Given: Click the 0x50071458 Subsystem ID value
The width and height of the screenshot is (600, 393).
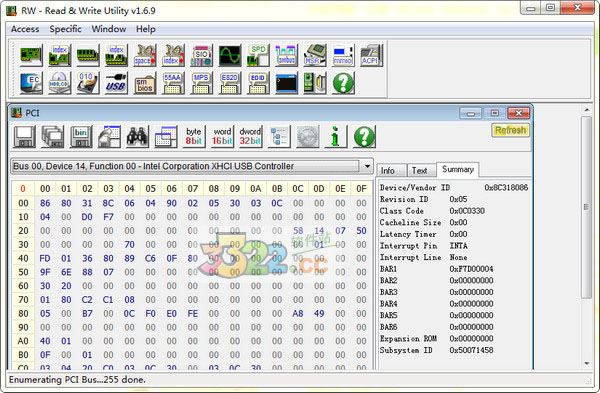Looking at the screenshot, I should (x=471, y=350).
